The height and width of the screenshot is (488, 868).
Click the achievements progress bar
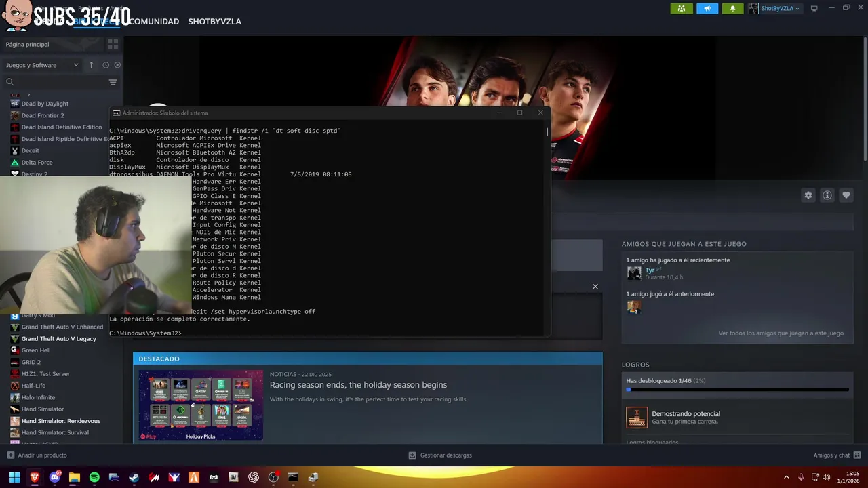(737, 390)
